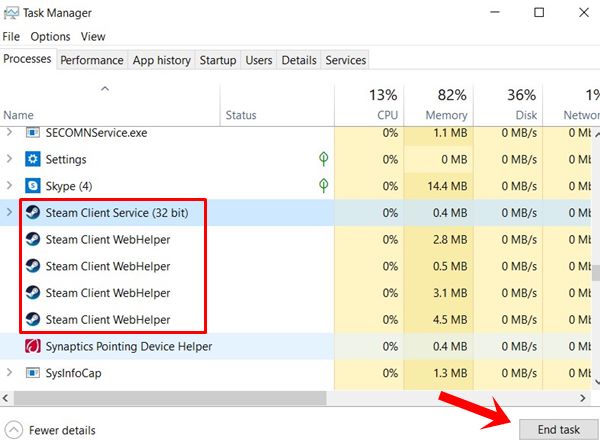This screenshot has height=448, width=600.
Task: Switch to the Details tab
Action: tap(299, 60)
